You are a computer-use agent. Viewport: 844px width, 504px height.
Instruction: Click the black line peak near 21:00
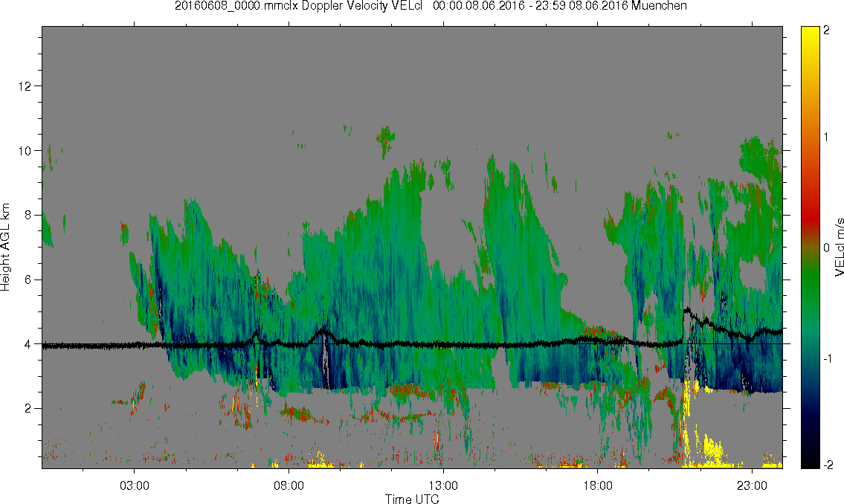pos(686,309)
